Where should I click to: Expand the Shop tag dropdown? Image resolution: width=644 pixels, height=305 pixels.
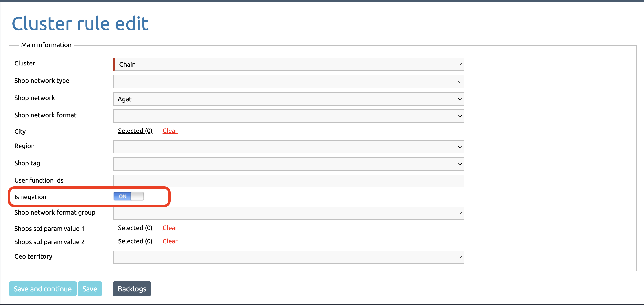pyautogui.click(x=288, y=164)
